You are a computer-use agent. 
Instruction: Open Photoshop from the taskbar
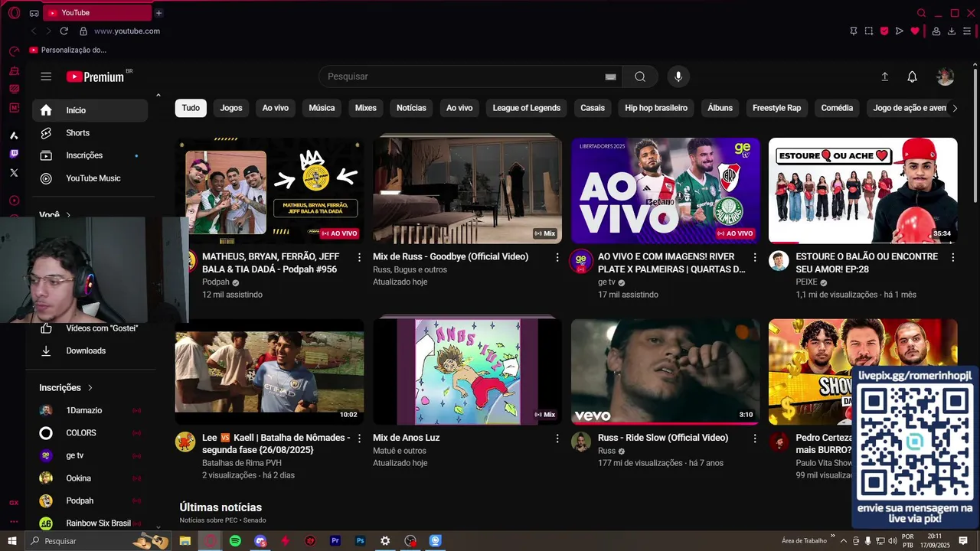[x=361, y=541]
